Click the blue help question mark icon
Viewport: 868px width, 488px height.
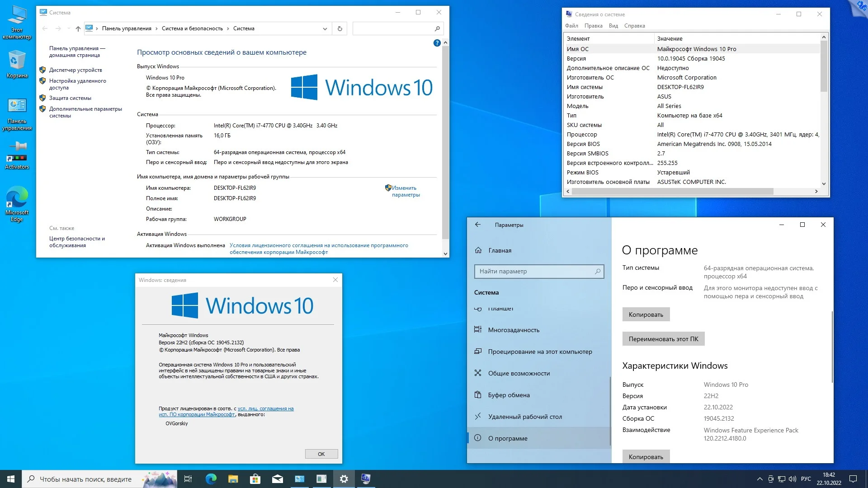coord(437,43)
